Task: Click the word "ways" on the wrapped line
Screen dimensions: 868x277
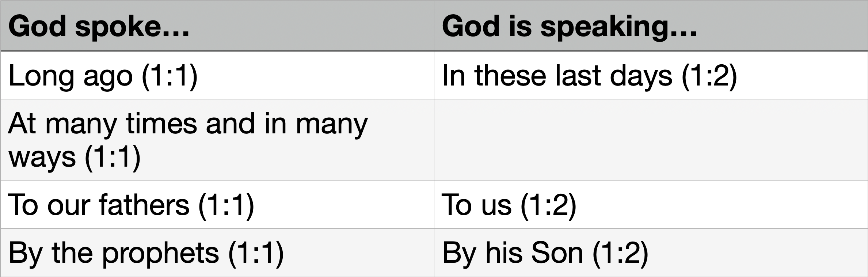Action: click(42, 156)
